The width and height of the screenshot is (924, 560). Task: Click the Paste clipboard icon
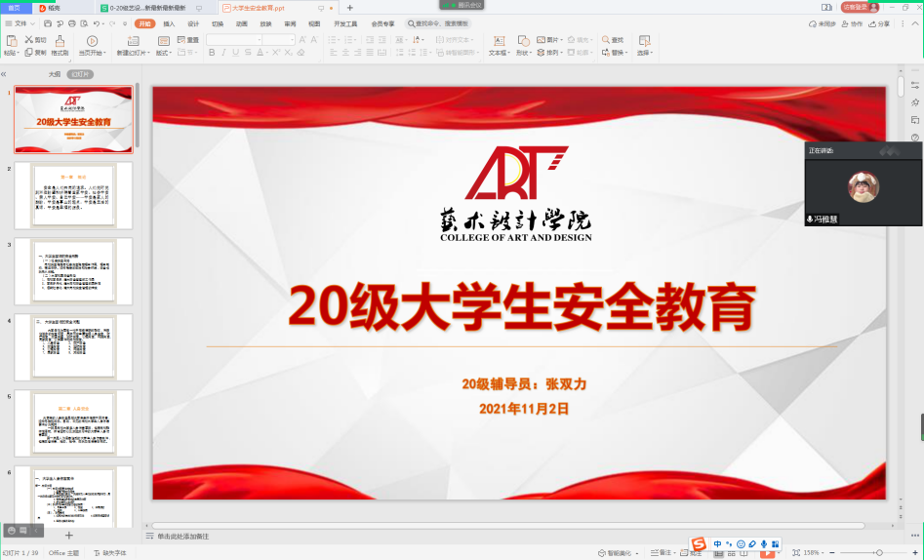[11, 41]
